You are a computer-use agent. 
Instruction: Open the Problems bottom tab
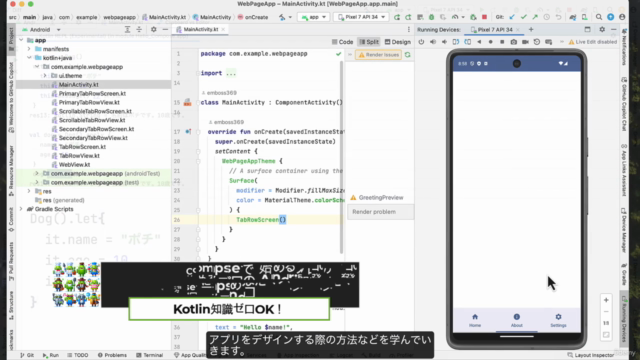click(x=112, y=355)
